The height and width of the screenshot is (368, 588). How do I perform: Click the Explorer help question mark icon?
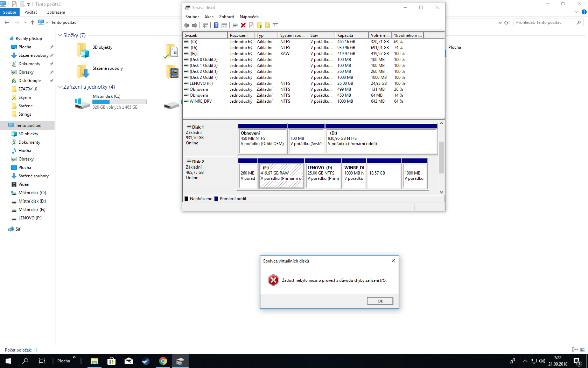(584, 12)
